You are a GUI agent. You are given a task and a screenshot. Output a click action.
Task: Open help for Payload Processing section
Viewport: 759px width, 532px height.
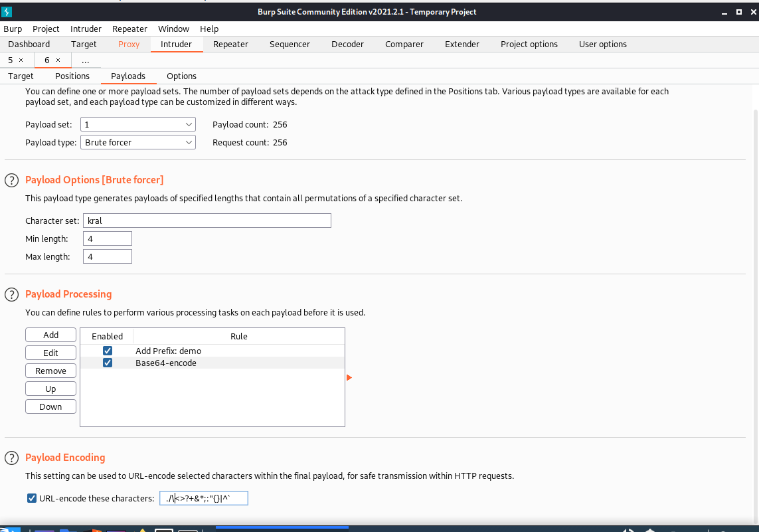coord(11,295)
